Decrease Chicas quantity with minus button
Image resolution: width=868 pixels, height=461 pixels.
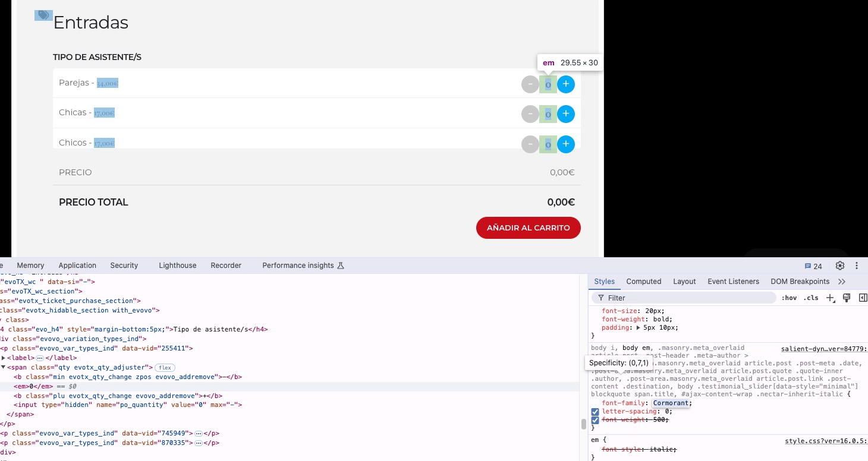coord(530,113)
